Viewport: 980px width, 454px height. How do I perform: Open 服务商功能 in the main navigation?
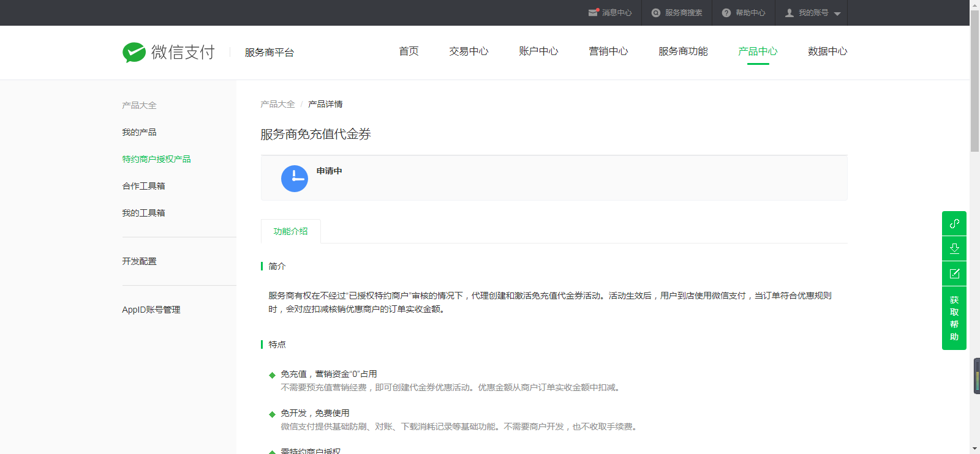[683, 51]
